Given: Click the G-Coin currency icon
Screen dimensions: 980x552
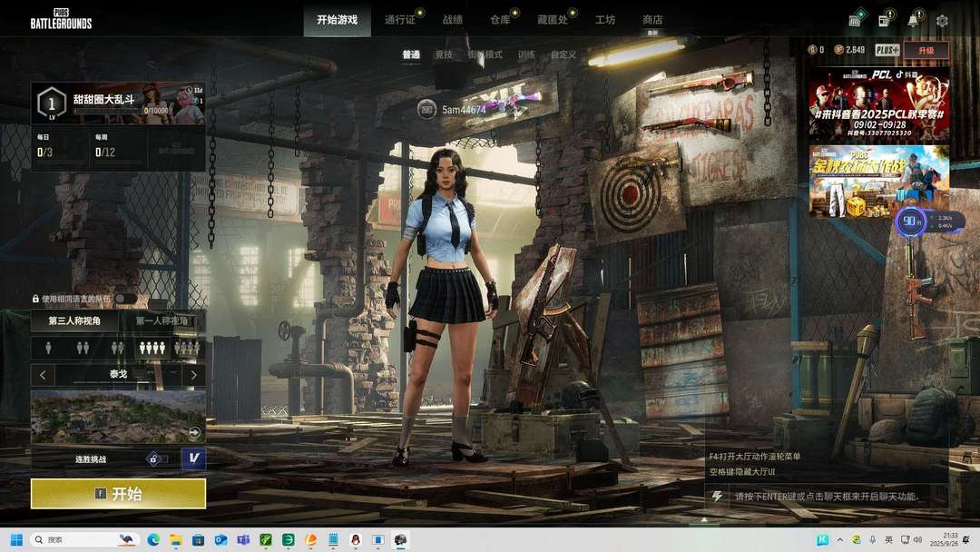Looking at the screenshot, I should click(x=812, y=50).
